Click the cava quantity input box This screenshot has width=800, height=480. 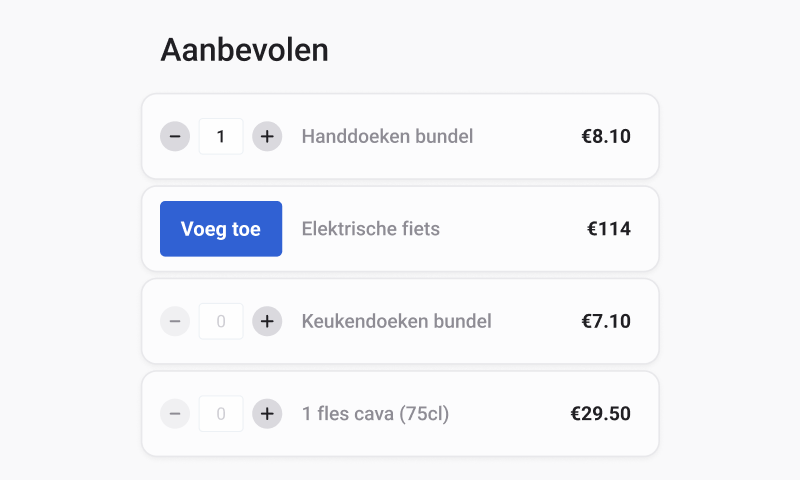coord(221,413)
